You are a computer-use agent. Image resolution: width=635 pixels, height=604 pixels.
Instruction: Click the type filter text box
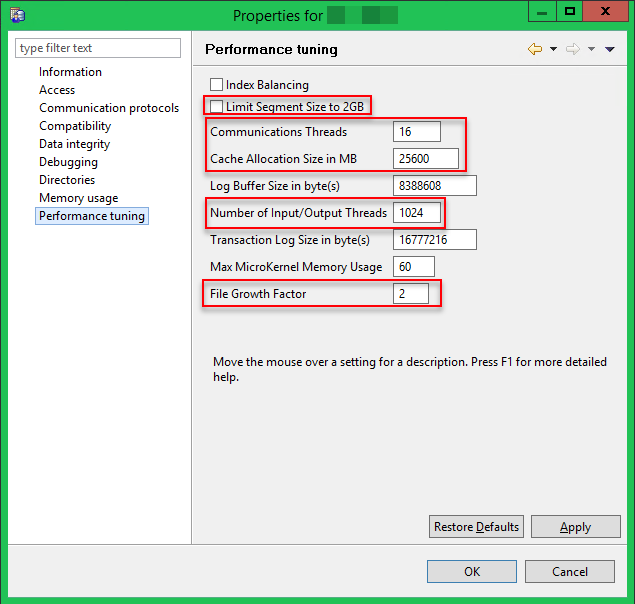pos(98,48)
